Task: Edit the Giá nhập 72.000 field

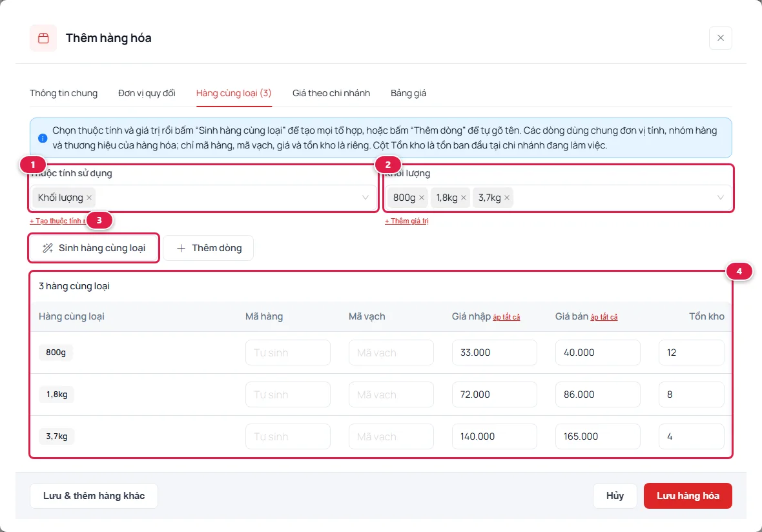Action: (495, 394)
